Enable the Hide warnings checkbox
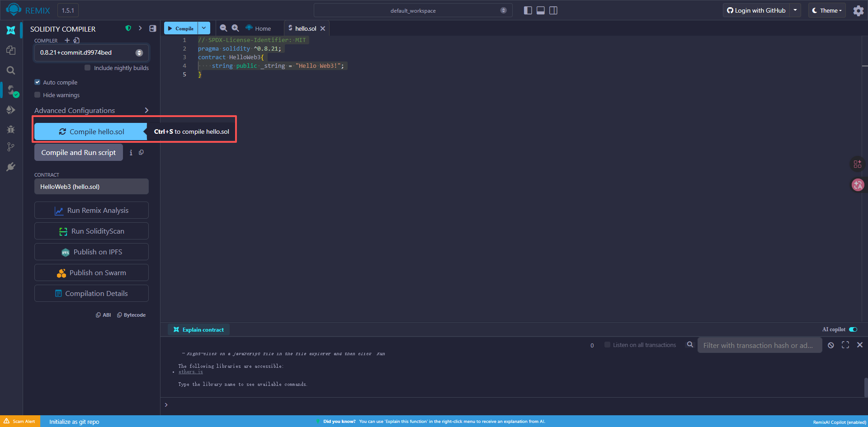The height and width of the screenshot is (427, 868). click(38, 95)
